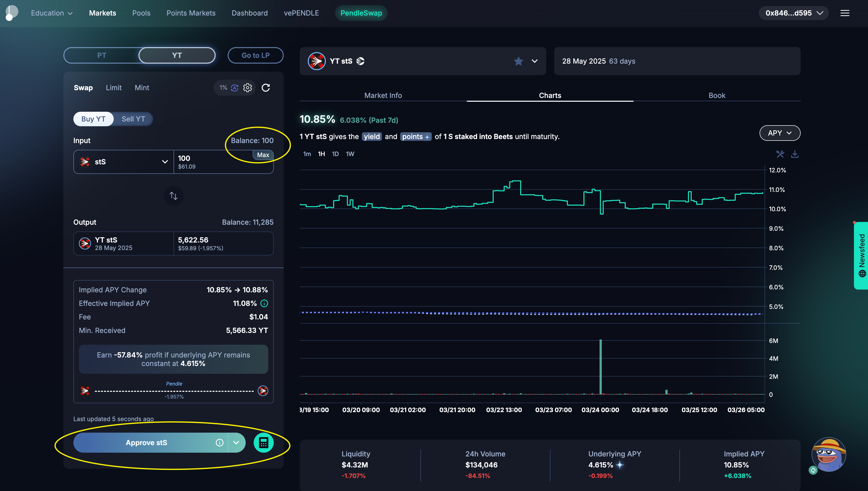
Task: Flip input and output arrows icon
Action: click(x=173, y=196)
